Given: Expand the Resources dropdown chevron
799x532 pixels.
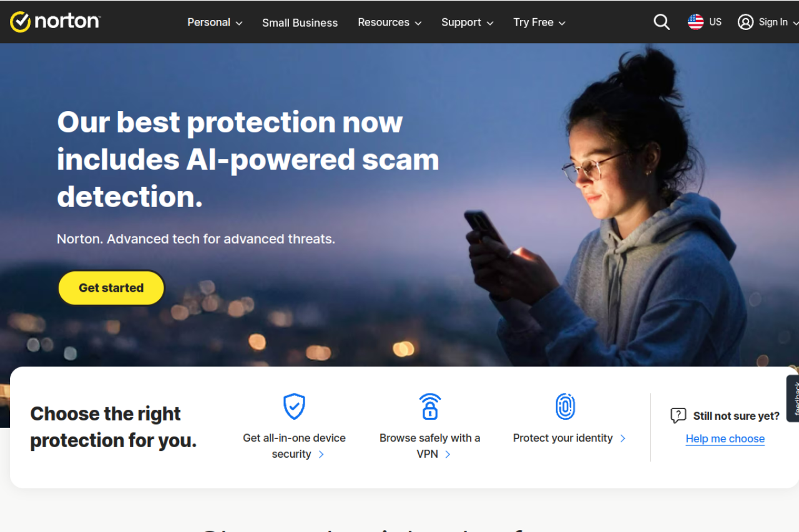Looking at the screenshot, I should pyautogui.click(x=418, y=23).
